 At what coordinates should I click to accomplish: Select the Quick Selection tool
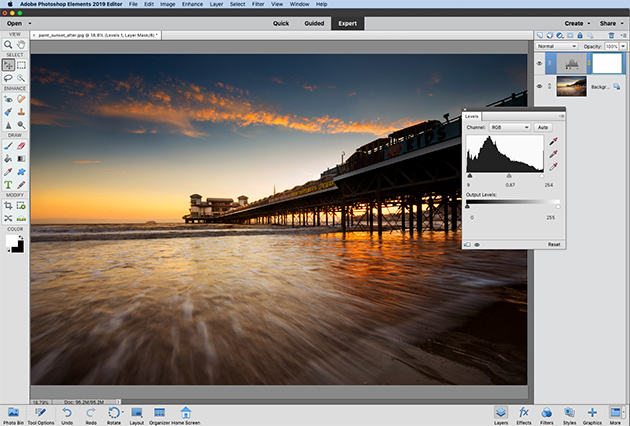pyautogui.click(x=21, y=78)
